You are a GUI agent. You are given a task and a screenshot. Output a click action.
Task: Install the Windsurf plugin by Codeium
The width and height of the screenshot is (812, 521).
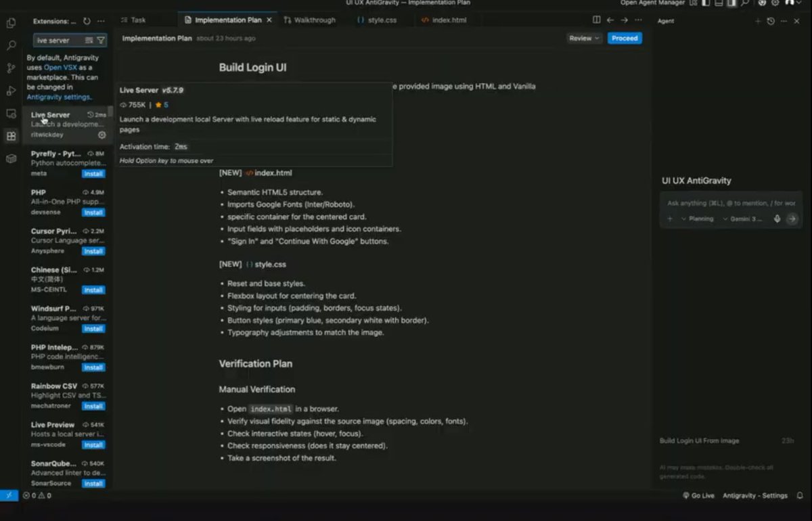pyautogui.click(x=93, y=329)
